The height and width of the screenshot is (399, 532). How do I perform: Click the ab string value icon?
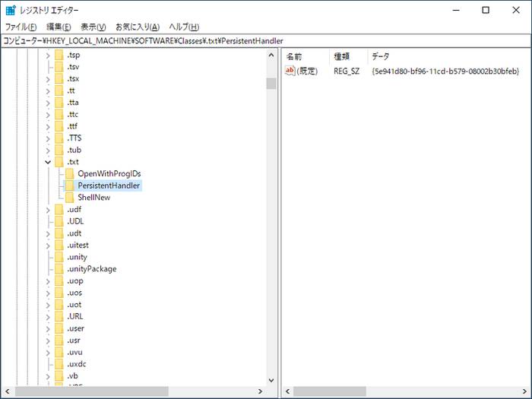(x=290, y=71)
